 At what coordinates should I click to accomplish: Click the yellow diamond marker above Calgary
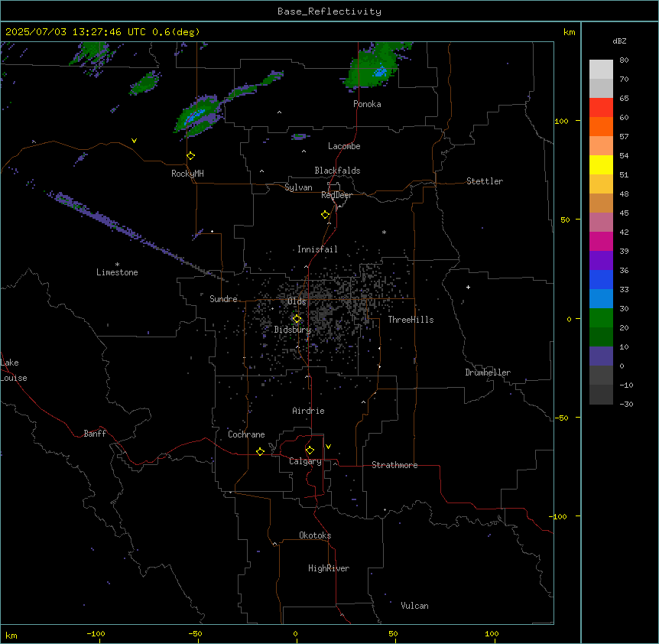coord(310,450)
